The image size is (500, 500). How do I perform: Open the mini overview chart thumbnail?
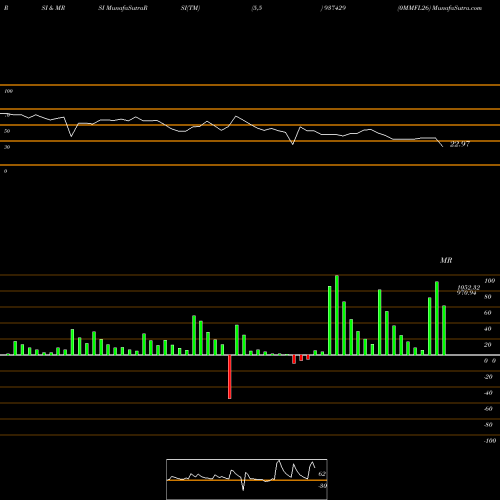247,479
